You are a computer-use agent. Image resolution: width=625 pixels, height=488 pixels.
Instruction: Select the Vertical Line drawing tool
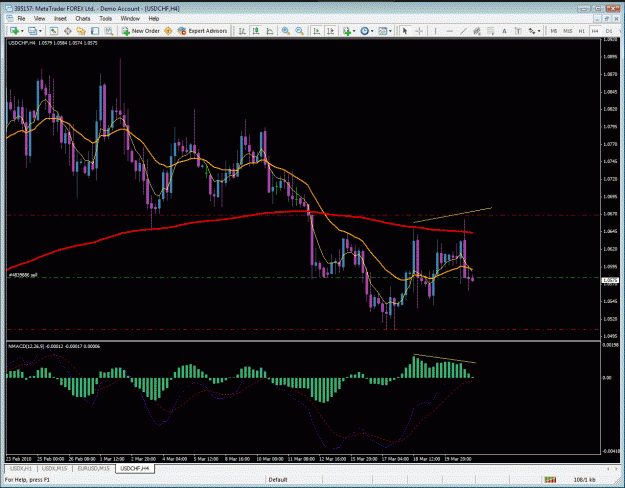(435, 31)
